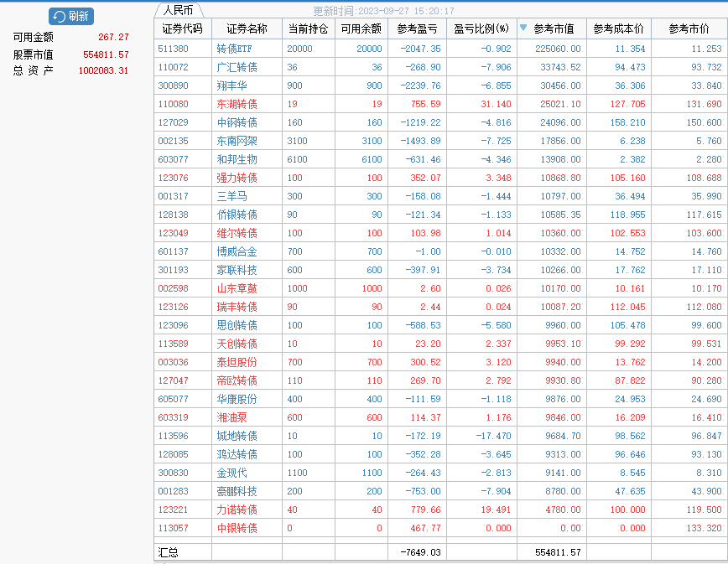
Task: Click the 参考成本价 column header
Action: (x=619, y=28)
